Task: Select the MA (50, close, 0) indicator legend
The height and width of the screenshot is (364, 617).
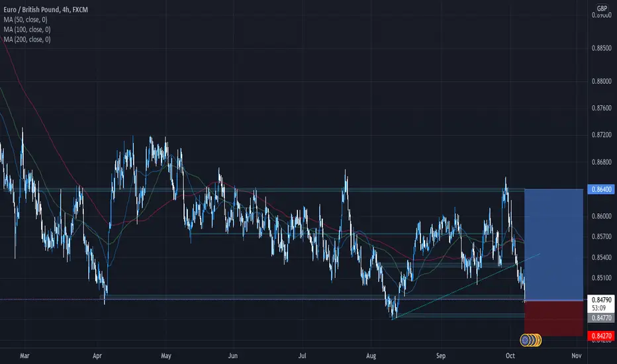Action: [26, 19]
